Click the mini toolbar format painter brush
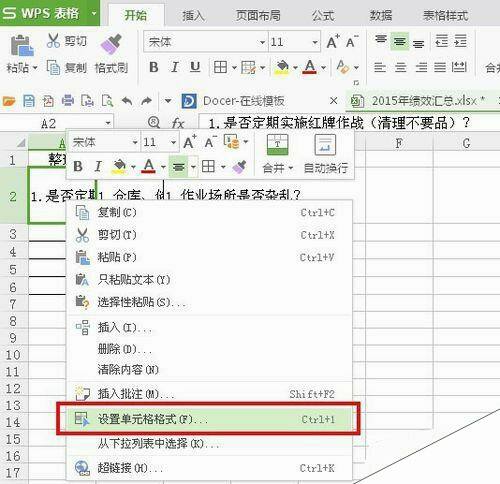Viewport: 500px width, 484px height. pos(239,167)
